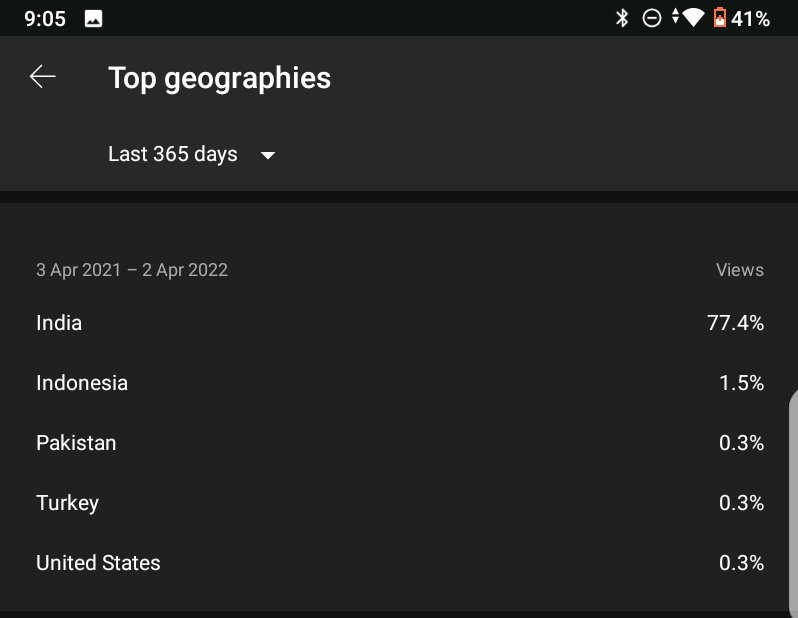Go back using the arrow icon
This screenshot has height=618, width=798.
43,77
